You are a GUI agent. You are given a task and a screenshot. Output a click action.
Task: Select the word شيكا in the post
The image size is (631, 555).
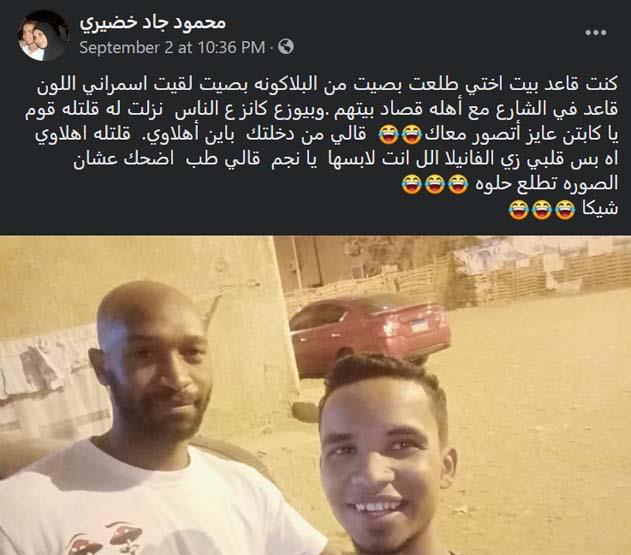600,209
